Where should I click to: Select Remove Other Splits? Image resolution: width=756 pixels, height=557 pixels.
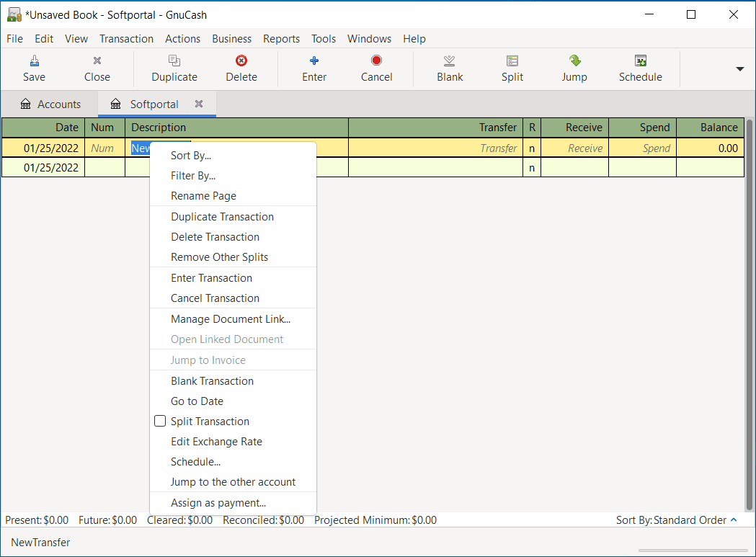coord(233,257)
